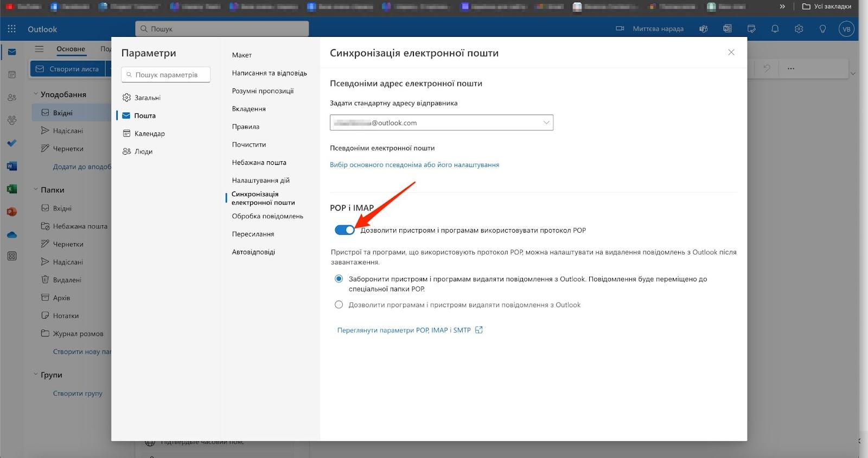The image size is (868, 458).
Task: Launch Excel from the left rail
Action: 12,189
